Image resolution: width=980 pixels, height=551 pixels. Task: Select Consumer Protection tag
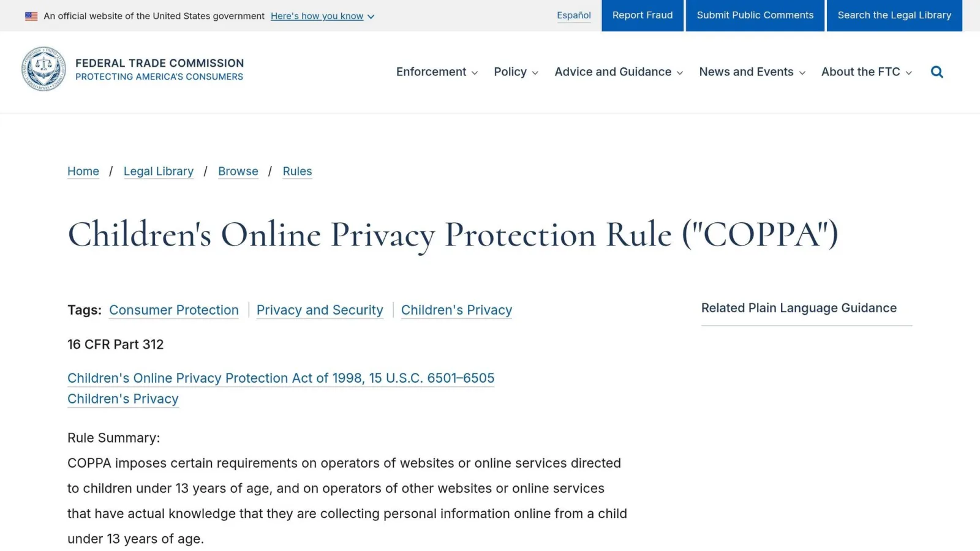(174, 310)
